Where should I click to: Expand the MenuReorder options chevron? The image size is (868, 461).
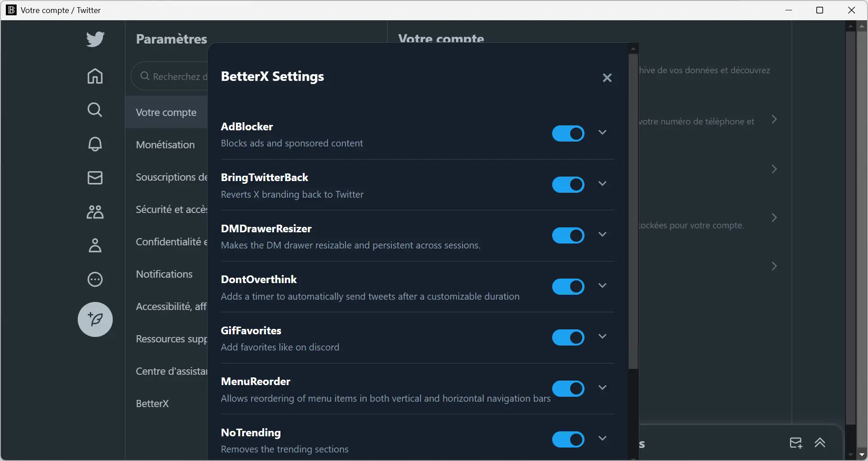click(x=602, y=387)
